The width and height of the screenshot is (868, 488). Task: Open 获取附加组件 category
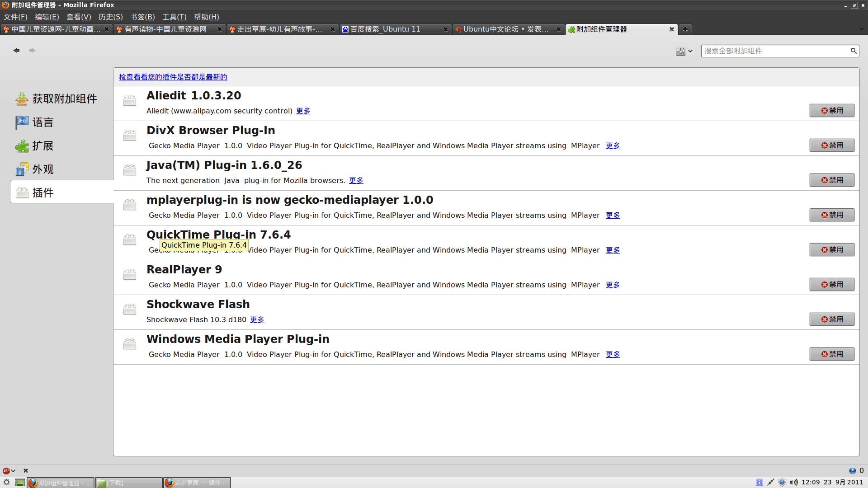point(61,99)
